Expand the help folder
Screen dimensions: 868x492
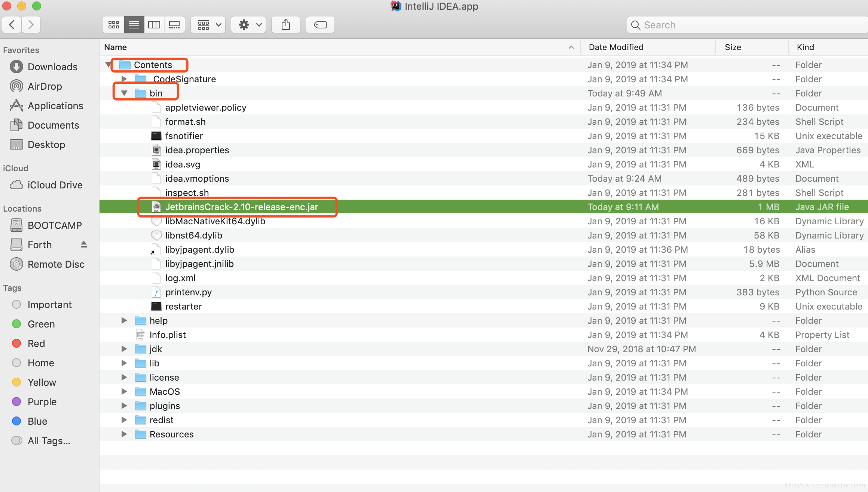pos(123,320)
